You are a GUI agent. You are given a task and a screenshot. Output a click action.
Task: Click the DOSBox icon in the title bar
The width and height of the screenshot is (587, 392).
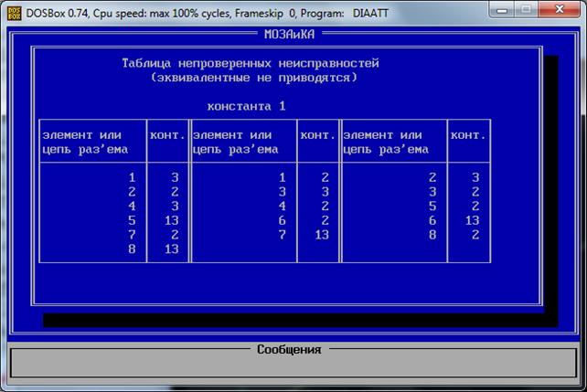pos(15,14)
